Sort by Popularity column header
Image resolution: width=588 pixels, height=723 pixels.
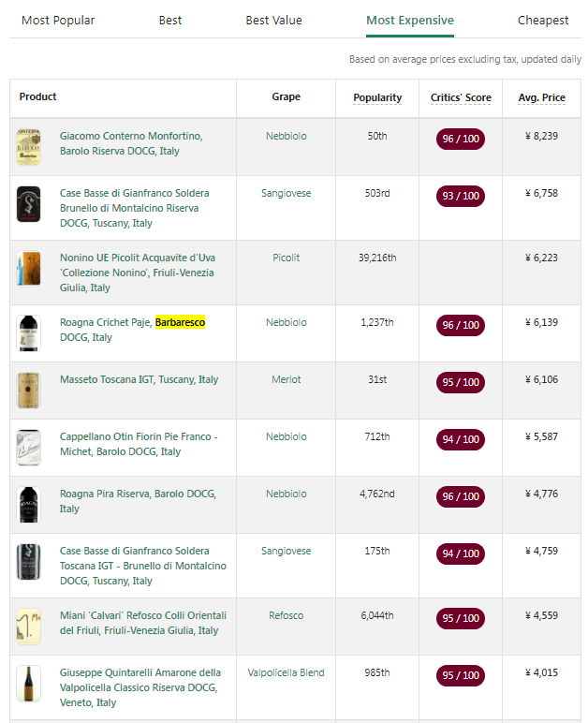coord(377,97)
